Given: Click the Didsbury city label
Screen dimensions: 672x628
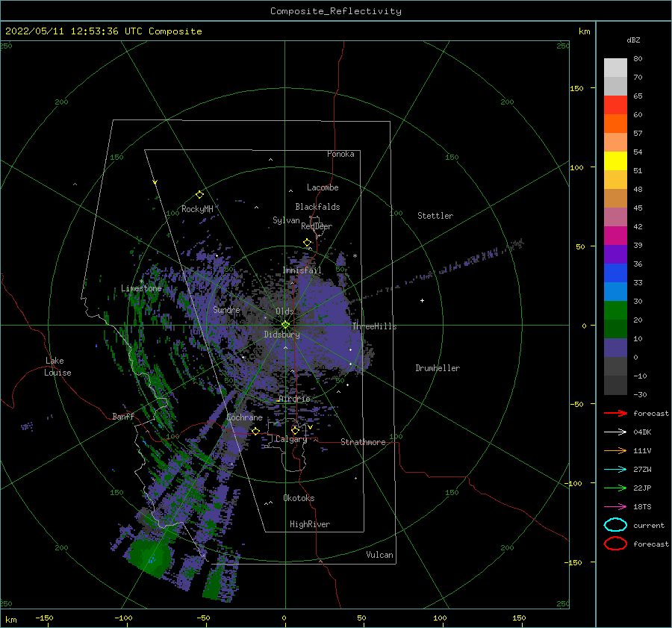Looking at the screenshot, I should point(281,335).
